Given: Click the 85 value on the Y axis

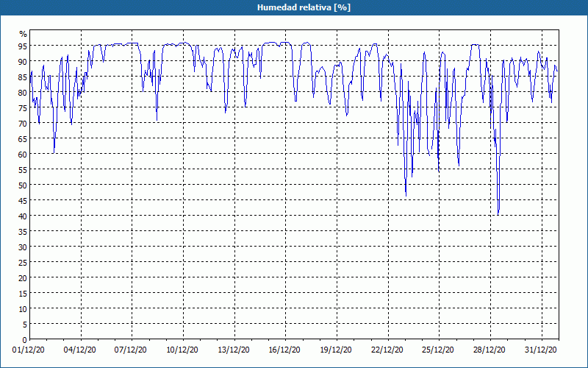Looking at the screenshot, I should click(x=24, y=77).
